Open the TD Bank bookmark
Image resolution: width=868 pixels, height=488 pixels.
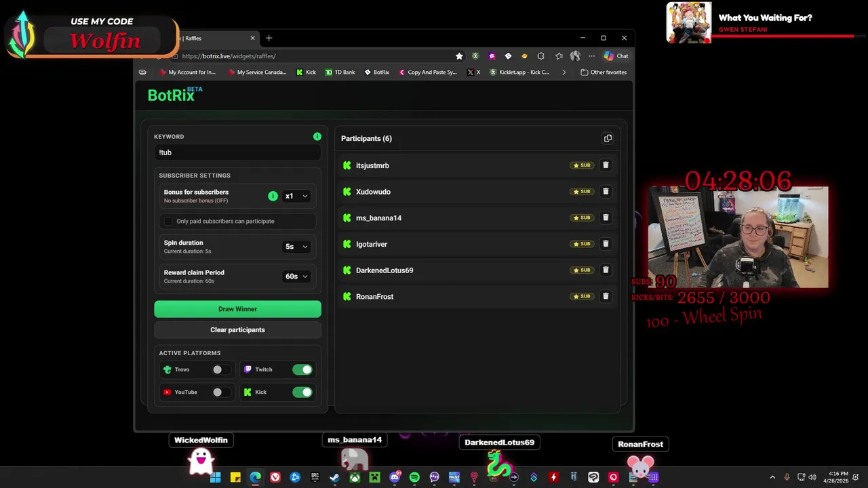pyautogui.click(x=340, y=72)
